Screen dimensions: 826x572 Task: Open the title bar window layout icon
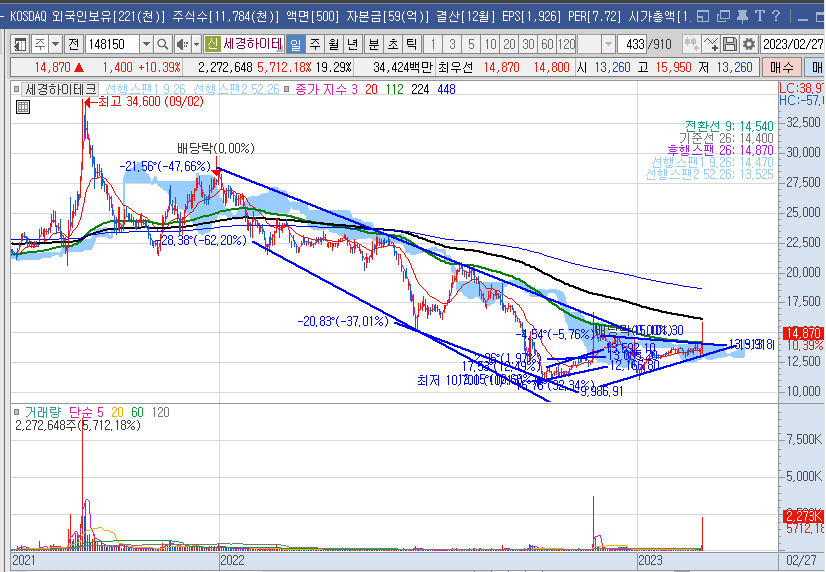(703, 16)
